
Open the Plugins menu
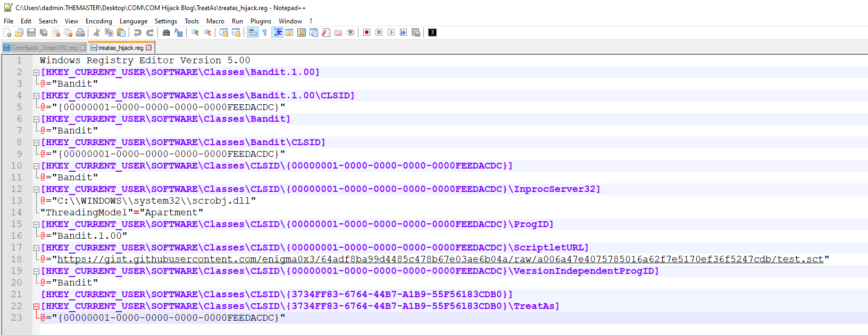(x=261, y=21)
